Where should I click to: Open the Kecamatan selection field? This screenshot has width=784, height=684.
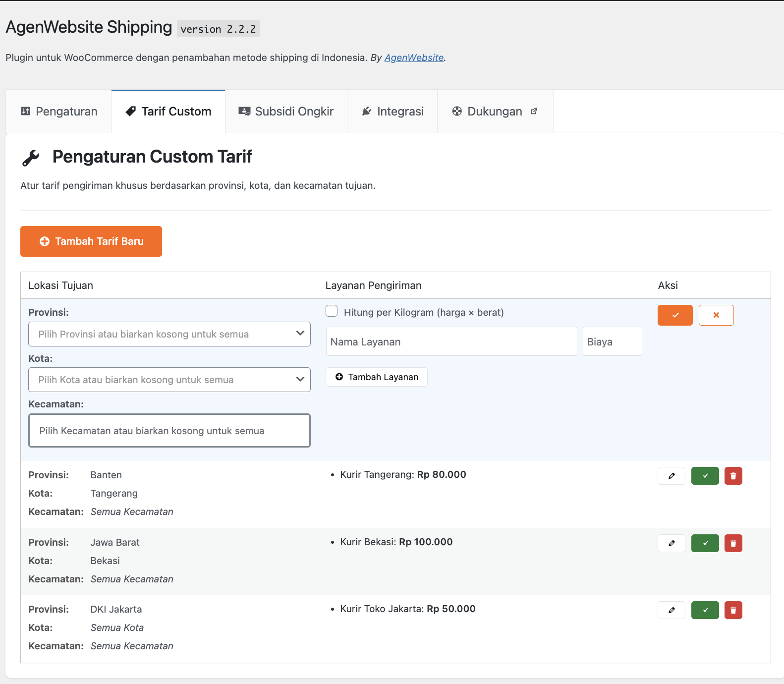pyautogui.click(x=169, y=431)
